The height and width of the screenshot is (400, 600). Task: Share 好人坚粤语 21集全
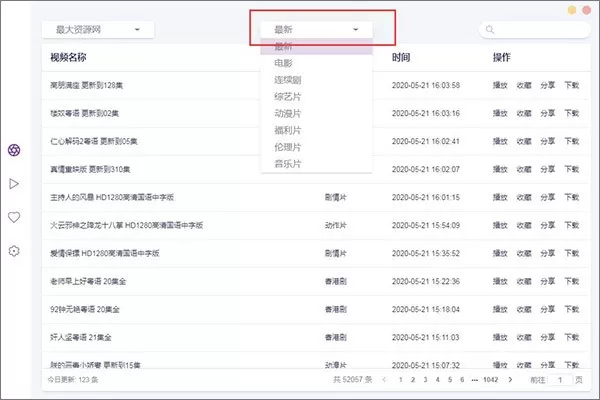pyautogui.click(x=548, y=337)
